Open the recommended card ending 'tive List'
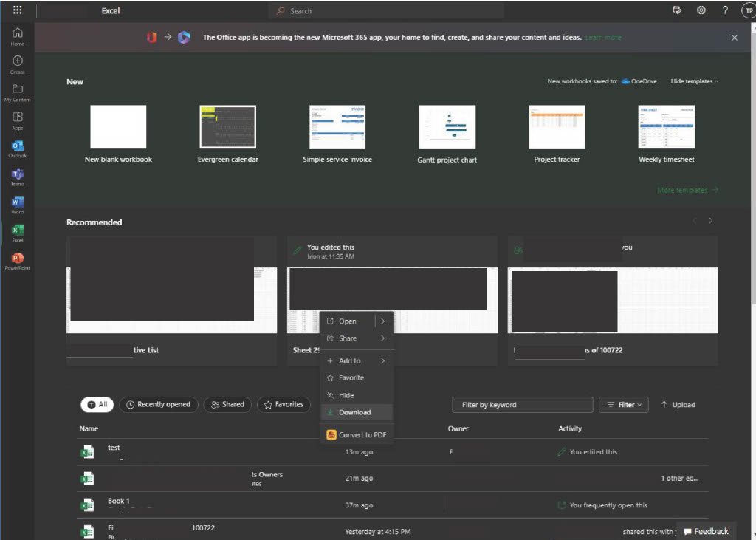The height and width of the screenshot is (540, 756). 171,301
